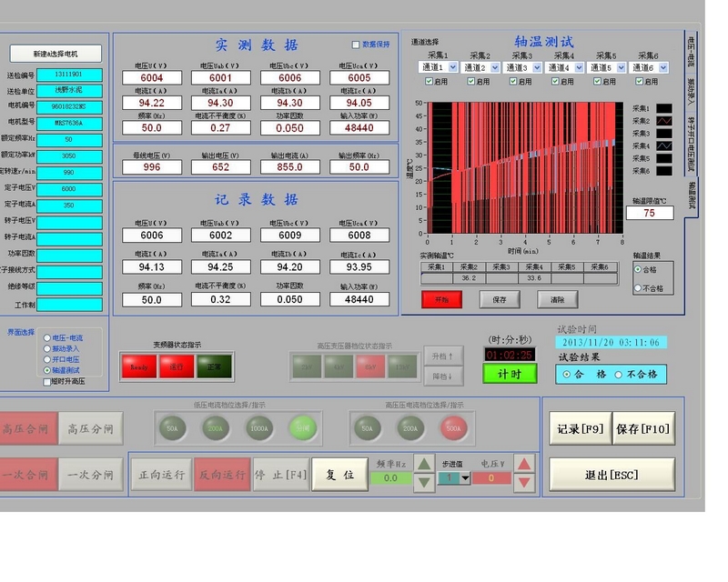Click the 采集2 legend plot icon
Screen dimensions: 728x582
[x=664, y=120]
